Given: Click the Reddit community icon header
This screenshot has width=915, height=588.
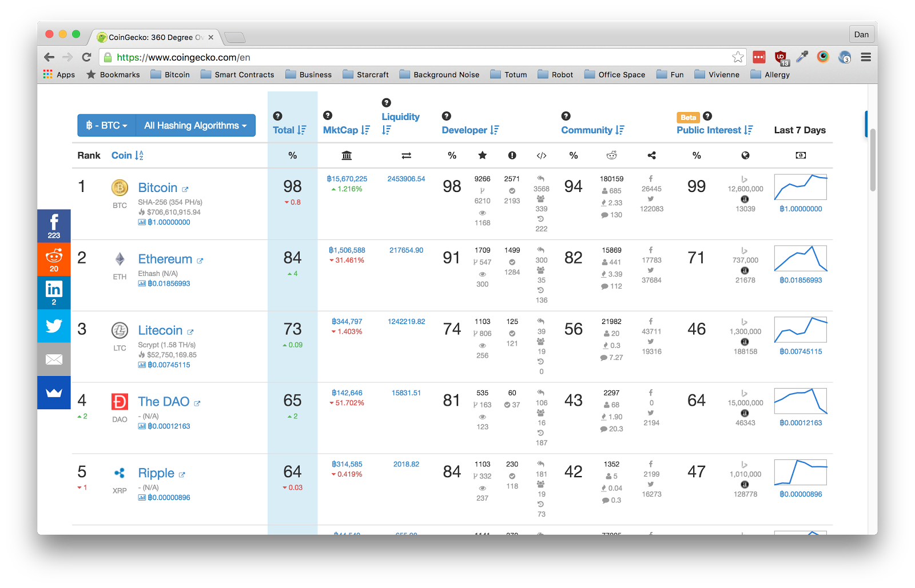Looking at the screenshot, I should pyautogui.click(x=612, y=155).
